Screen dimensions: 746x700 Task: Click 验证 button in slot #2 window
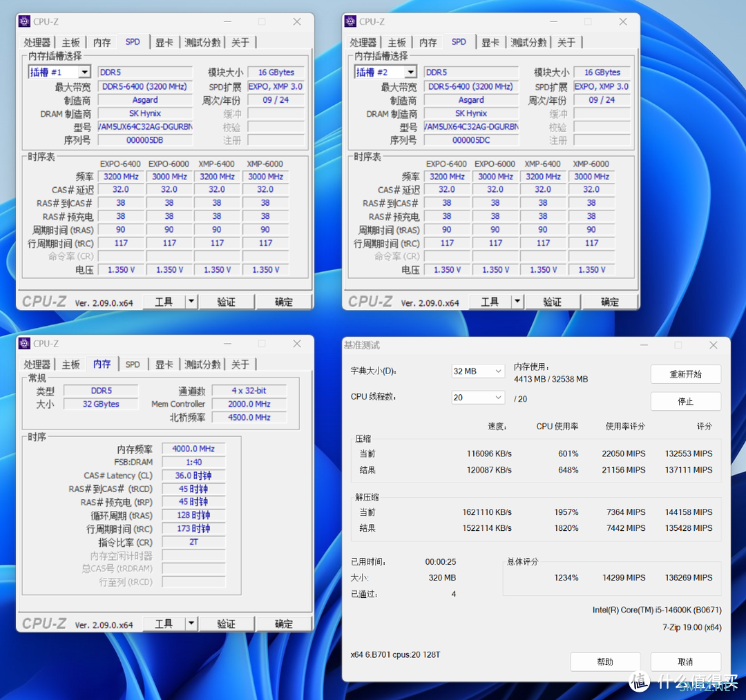coord(552,302)
